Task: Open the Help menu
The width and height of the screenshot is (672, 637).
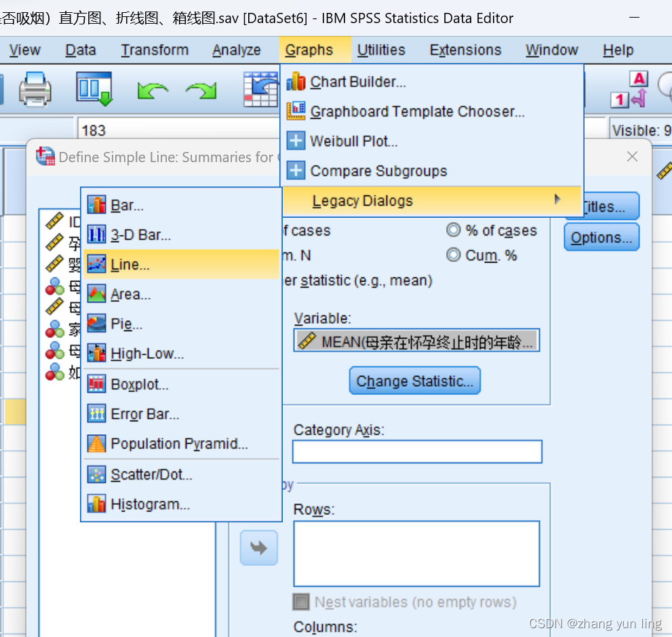Action: [618, 50]
